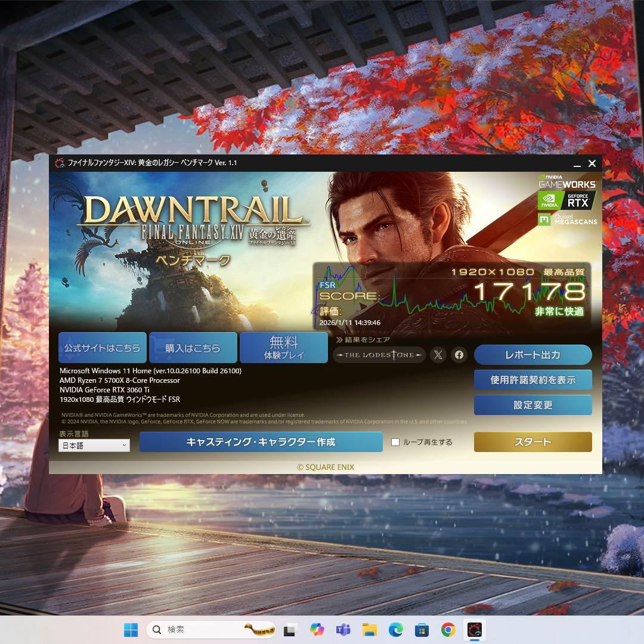Change 日本語 to another language

94,445
